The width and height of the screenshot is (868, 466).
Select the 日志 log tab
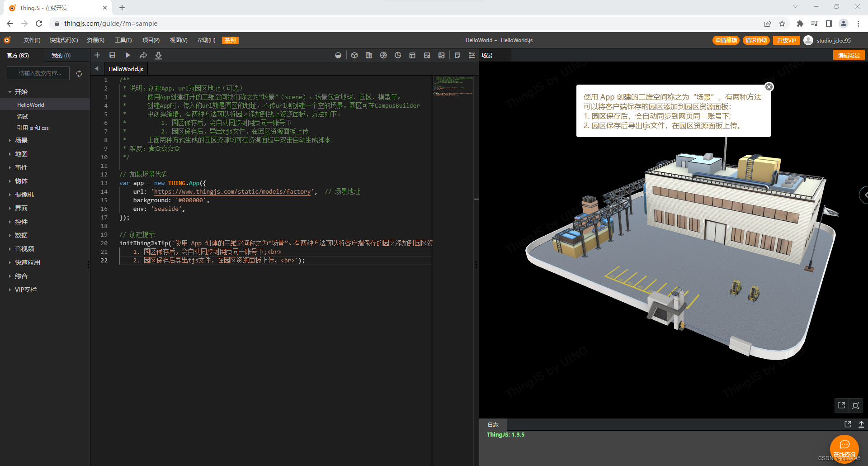[493, 425]
